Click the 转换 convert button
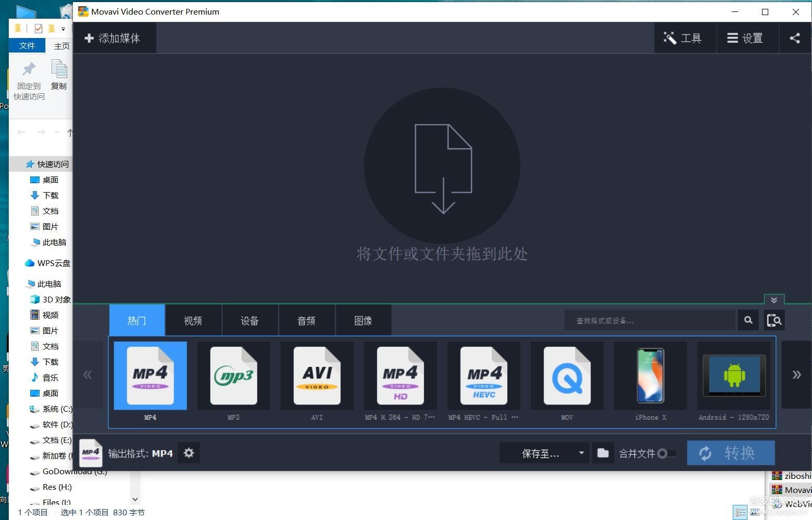The width and height of the screenshot is (812, 520). click(x=730, y=452)
